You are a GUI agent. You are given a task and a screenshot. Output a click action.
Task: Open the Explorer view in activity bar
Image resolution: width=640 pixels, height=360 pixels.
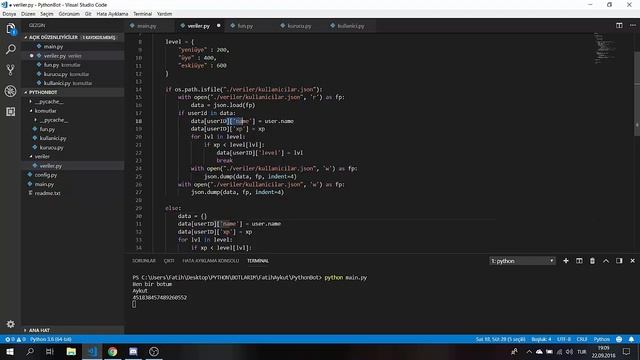[x=11, y=29]
